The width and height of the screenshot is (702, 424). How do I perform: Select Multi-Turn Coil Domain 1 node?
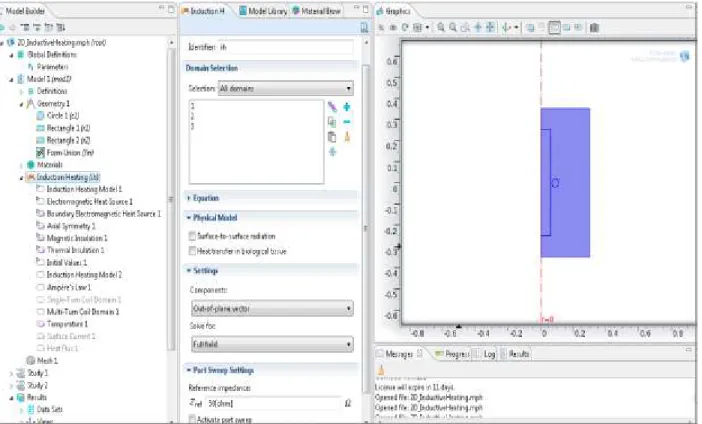coord(83,312)
